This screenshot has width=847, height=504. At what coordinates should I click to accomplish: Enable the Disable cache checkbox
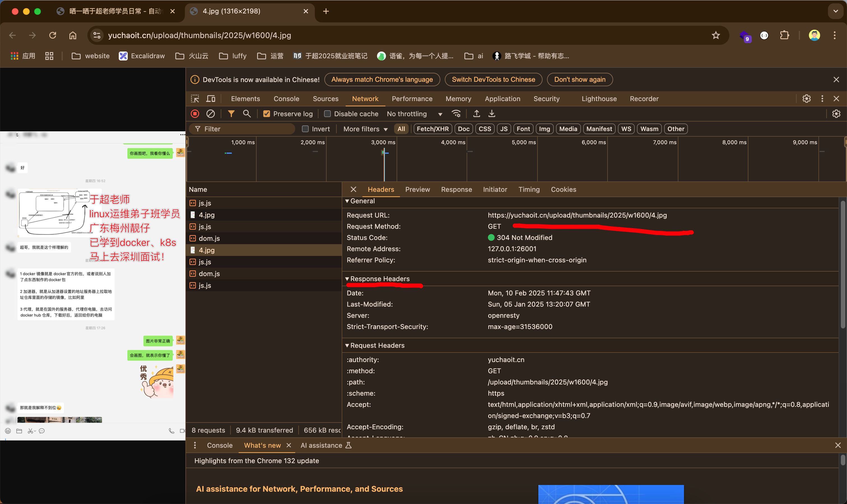327,114
